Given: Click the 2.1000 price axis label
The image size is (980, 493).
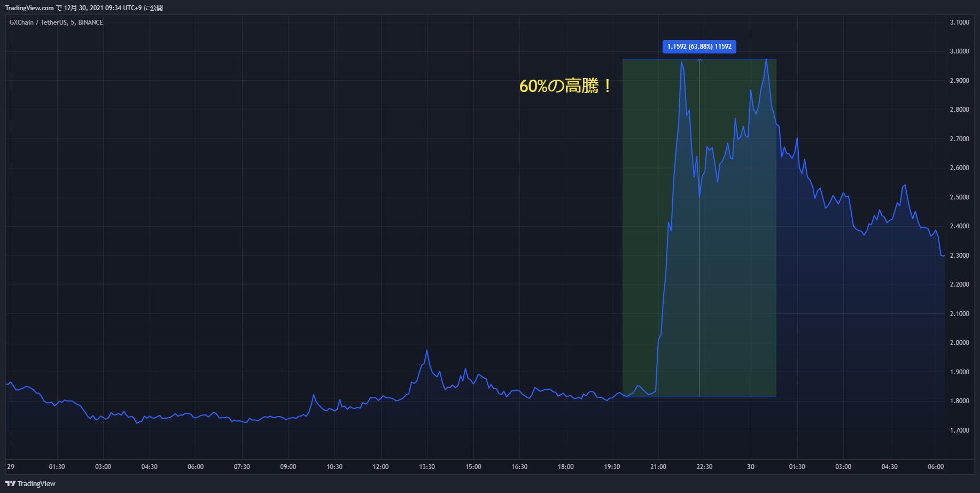Looking at the screenshot, I should coord(960,314).
